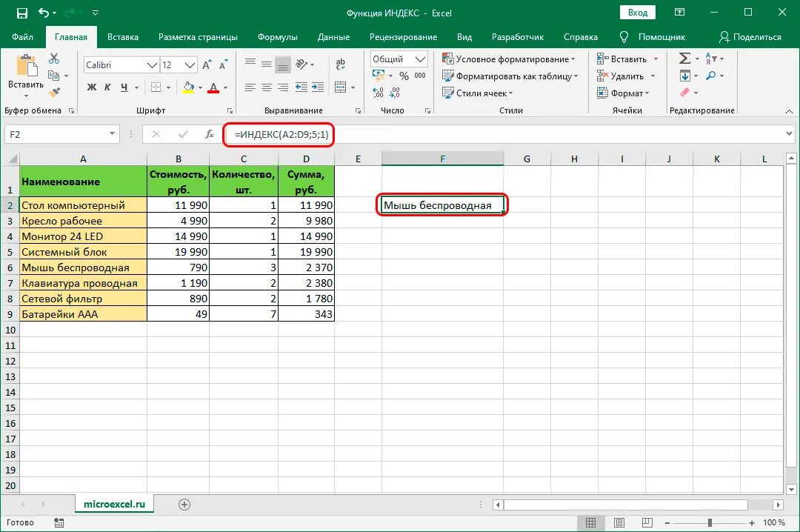Click the red font color A

[214, 87]
